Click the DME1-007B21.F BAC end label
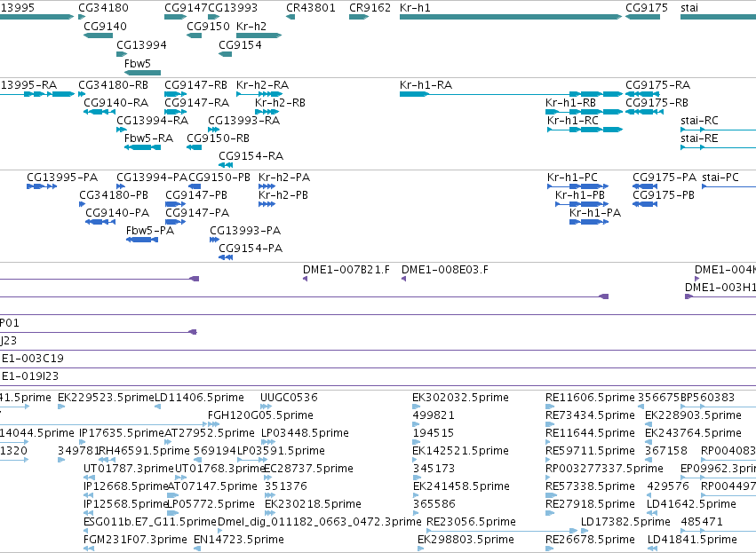 pos(346,270)
